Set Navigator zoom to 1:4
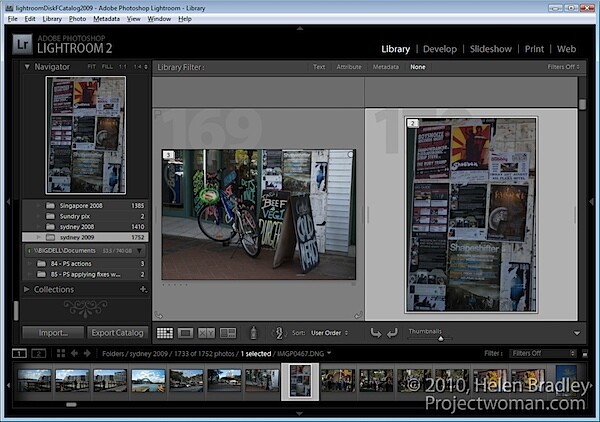 [x=137, y=67]
